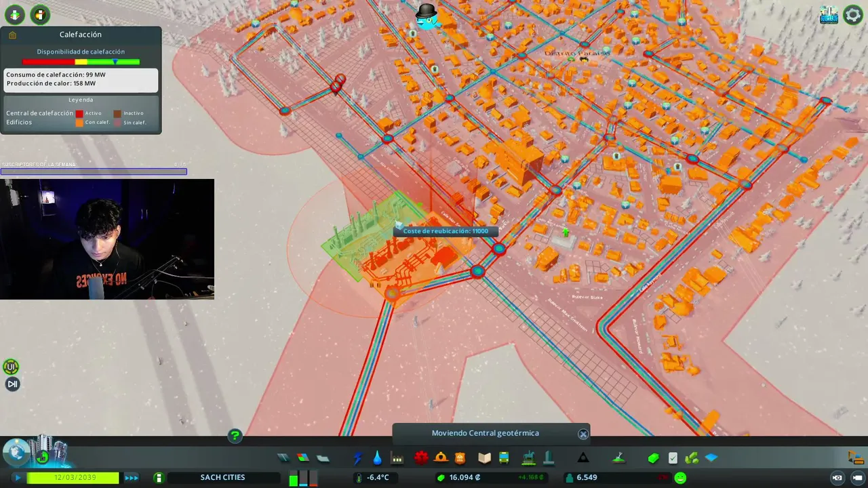Image resolution: width=868 pixels, height=488 pixels.
Task: Click the red Activo legend swatch
Action: 79,114
